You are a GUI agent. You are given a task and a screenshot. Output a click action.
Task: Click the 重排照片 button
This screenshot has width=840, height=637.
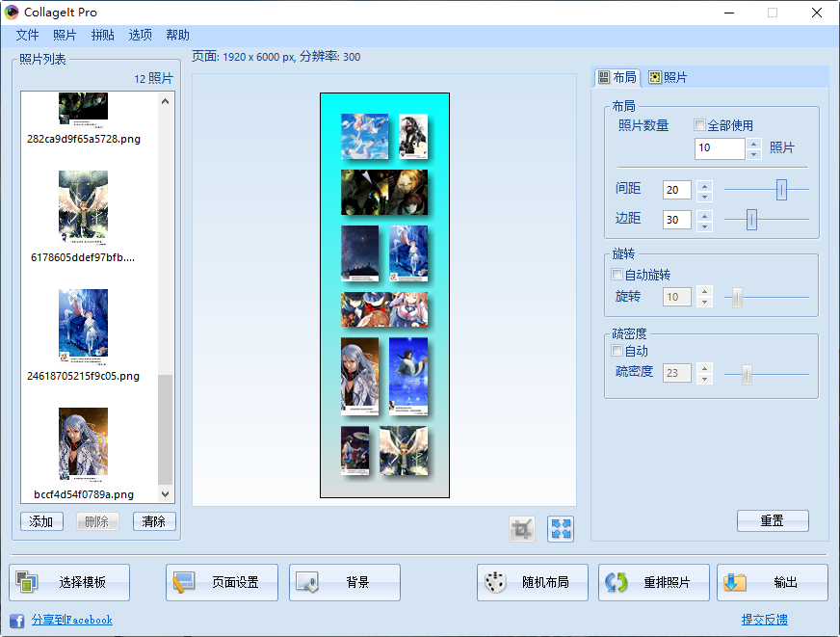point(653,582)
